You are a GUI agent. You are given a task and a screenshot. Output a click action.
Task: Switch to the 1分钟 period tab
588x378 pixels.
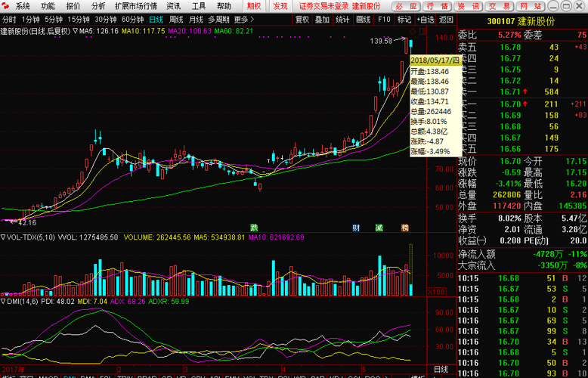[x=31, y=19]
